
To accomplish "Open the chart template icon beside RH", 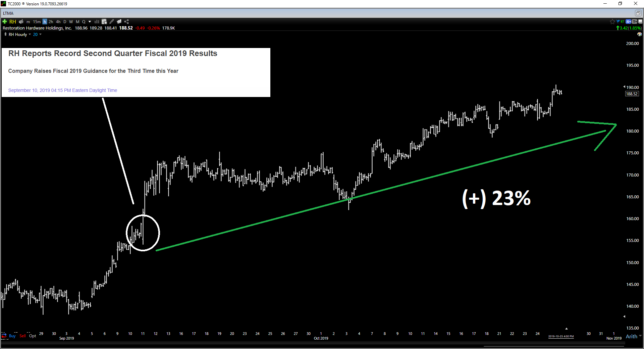I will (x=21, y=21).
